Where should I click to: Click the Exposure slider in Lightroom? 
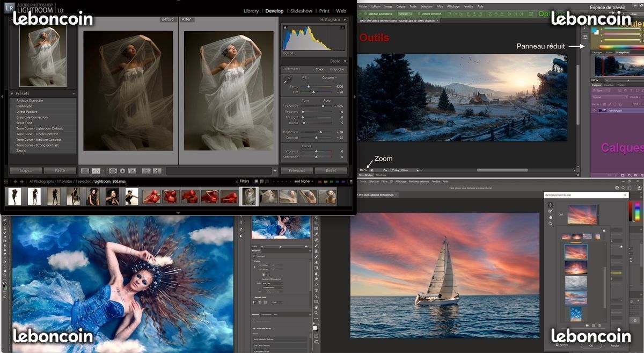(x=317, y=106)
